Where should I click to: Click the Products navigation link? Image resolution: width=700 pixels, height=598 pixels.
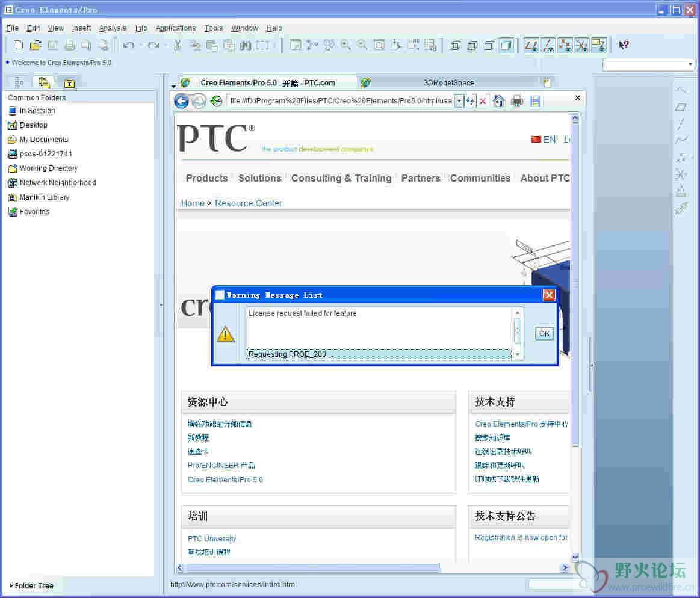[206, 178]
